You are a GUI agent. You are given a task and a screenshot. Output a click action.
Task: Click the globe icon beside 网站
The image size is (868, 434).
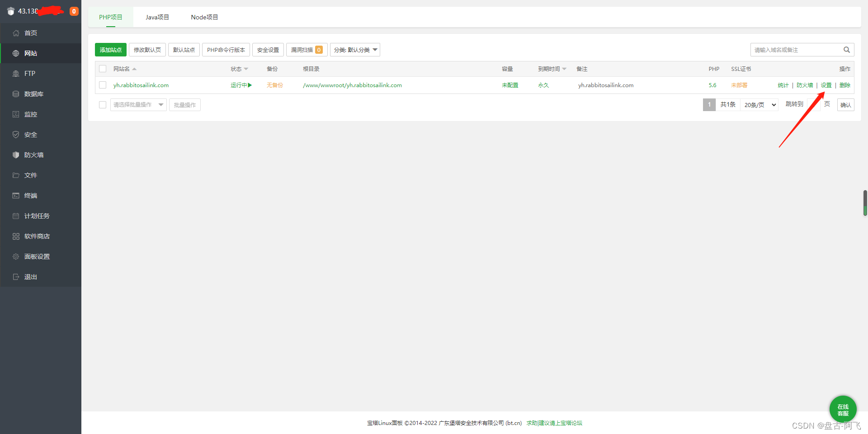tap(16, 53)
